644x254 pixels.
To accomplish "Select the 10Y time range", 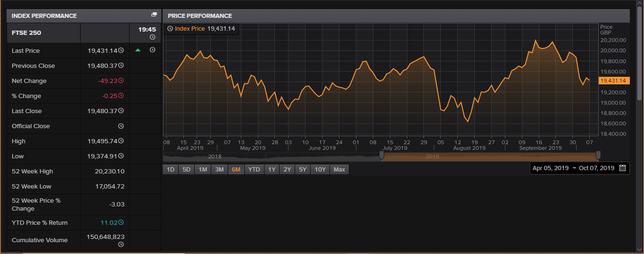I will [320, 169].
